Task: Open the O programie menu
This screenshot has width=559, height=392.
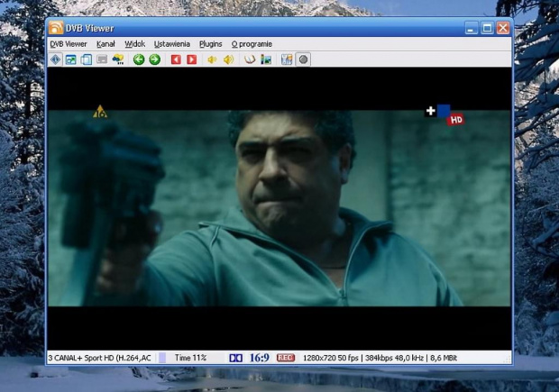Action: click(252, 44)
